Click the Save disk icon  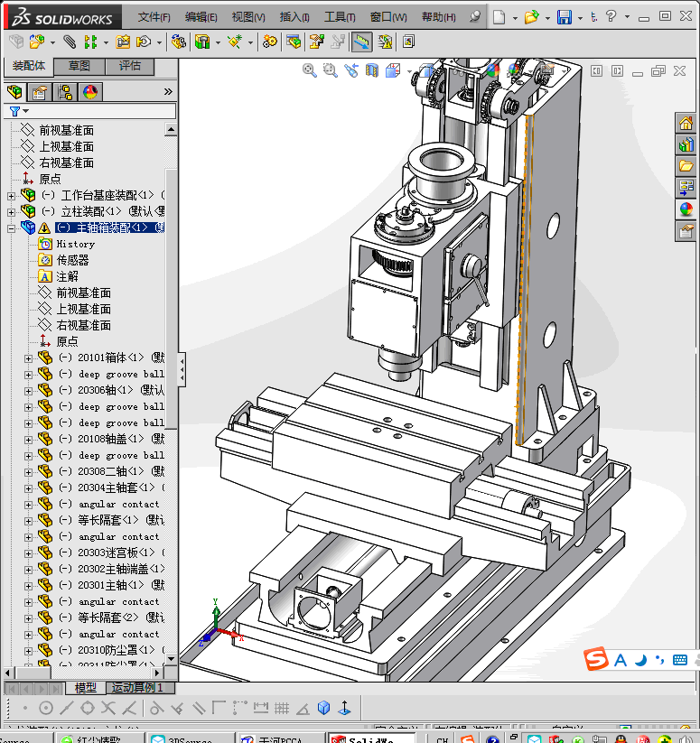pyautogui.click(x=564, y=17)
